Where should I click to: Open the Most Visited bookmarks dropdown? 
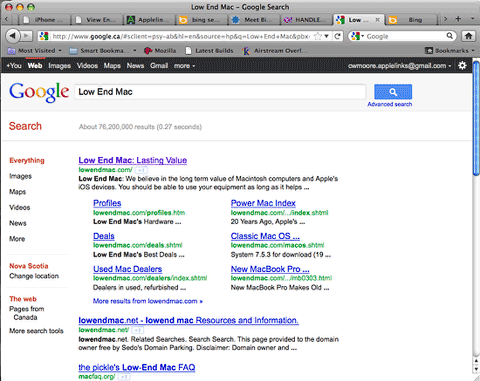(x=35, y=51)
